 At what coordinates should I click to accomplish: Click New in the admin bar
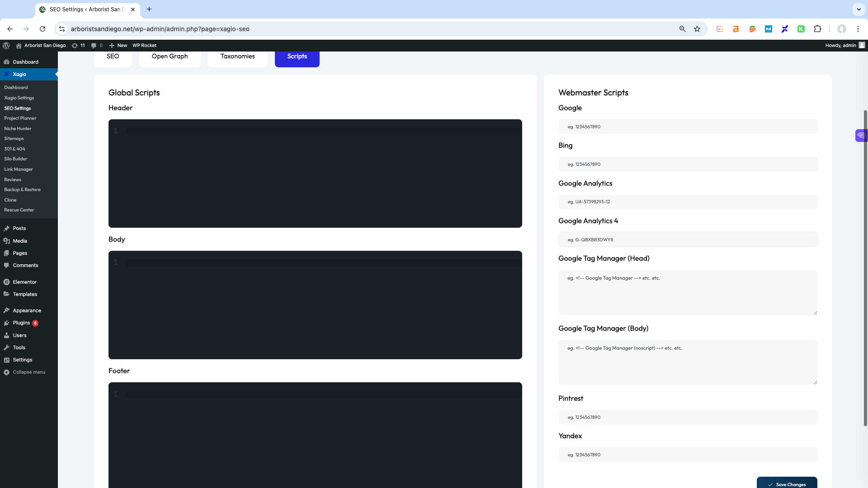118,45
